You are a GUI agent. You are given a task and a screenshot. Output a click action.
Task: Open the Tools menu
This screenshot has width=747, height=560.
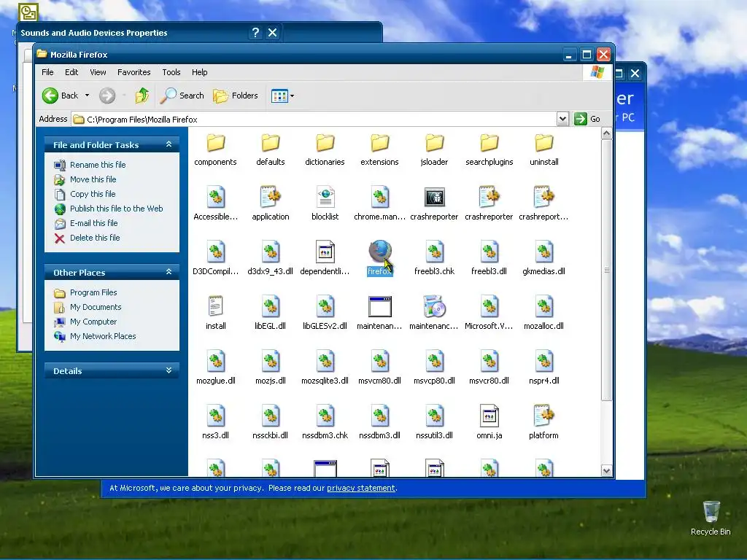coord(171,72)
